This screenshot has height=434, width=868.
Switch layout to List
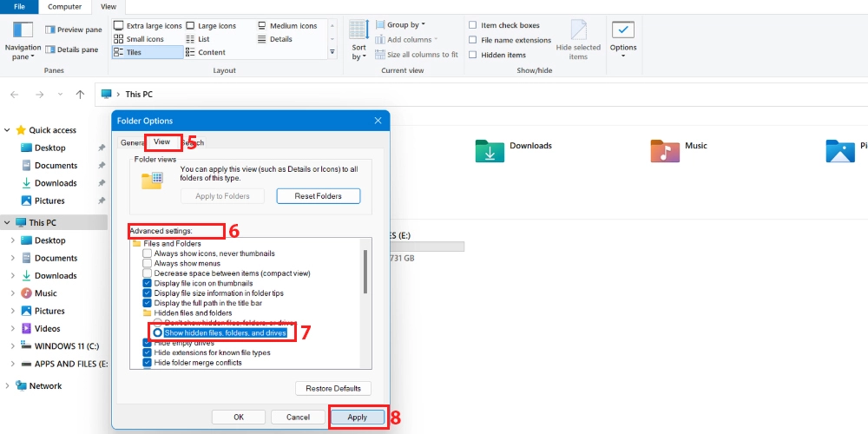coord(198,39)
